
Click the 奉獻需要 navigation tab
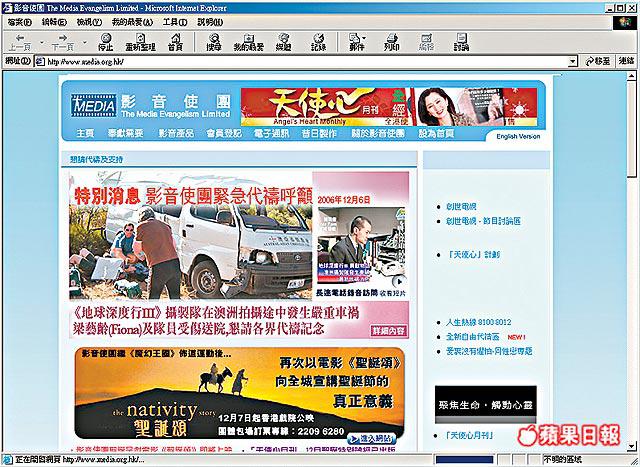click(x=125, y=133)
